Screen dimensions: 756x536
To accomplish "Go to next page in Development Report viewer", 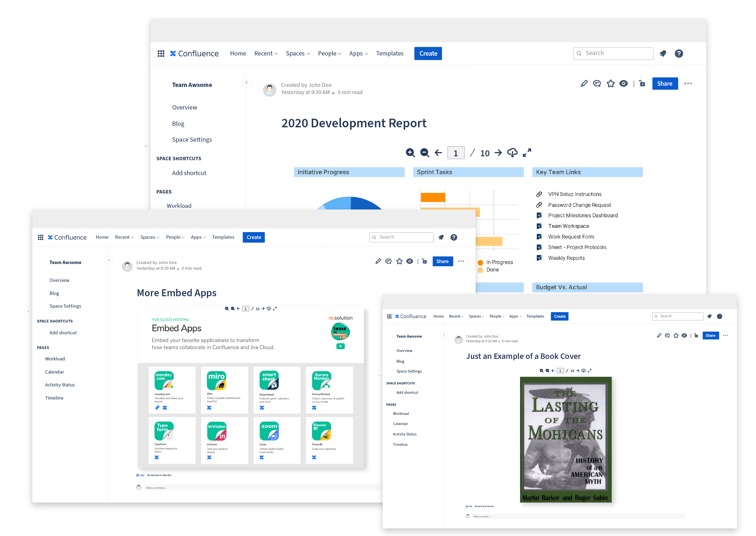I will pyautogui.click(x=498, y=153).
